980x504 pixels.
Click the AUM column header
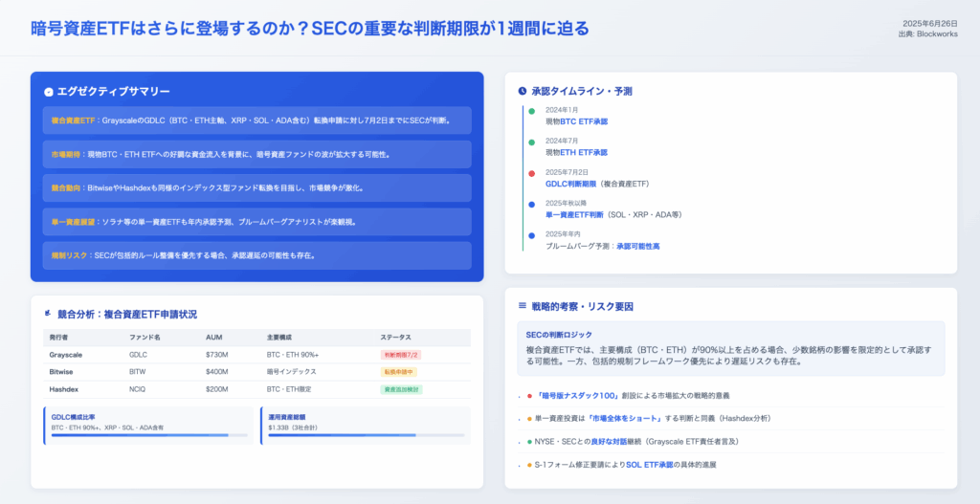pos(213,338)
